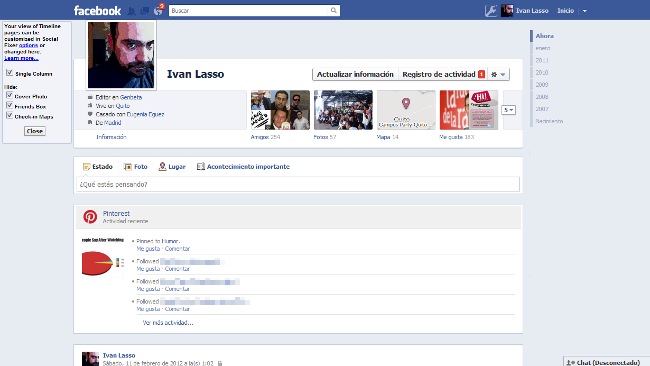Open the Chat (Desconectado) bar
The height and width of the screenshot is (366, 650).
pos(606,362)
